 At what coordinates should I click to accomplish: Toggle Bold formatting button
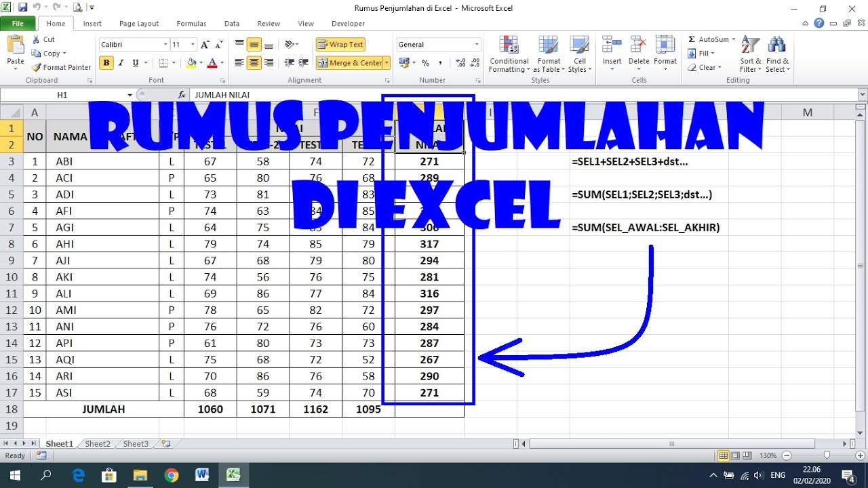click(x=106, y=63)
